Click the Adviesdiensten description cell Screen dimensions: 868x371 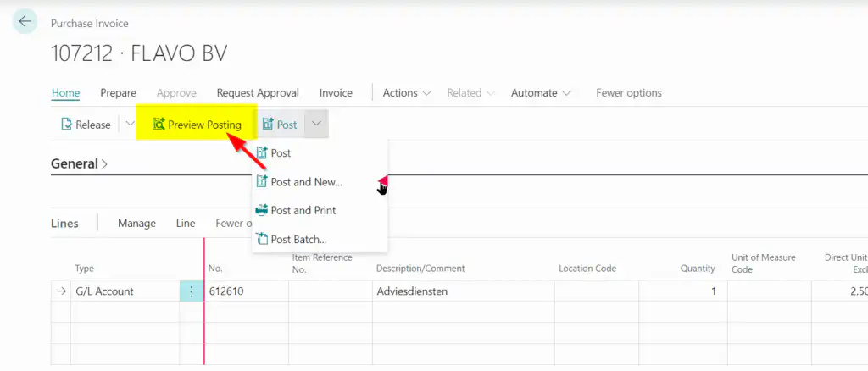click(x=463, y=291)
